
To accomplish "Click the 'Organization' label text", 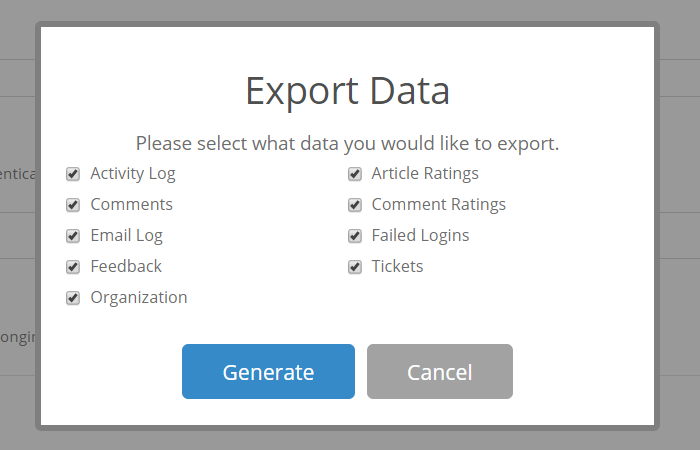I will click(x=139, y=298).
